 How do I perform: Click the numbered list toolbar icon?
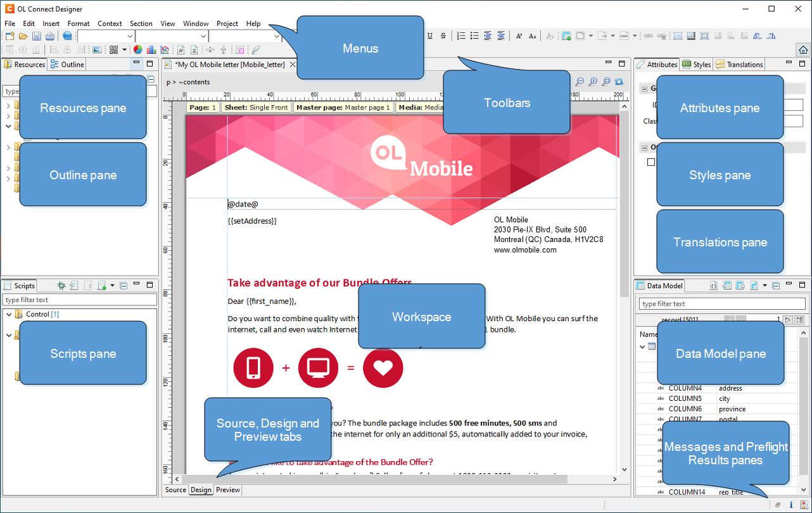pyautogui.click(x=461, y=36)
